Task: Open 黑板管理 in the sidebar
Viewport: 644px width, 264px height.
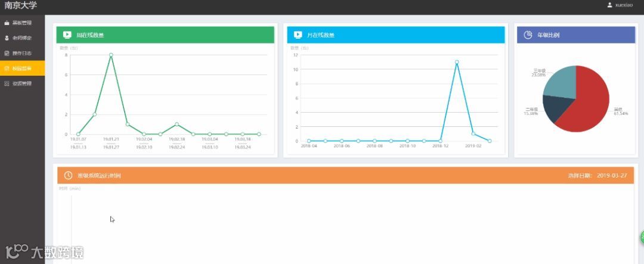Action: tap(22, 23)
